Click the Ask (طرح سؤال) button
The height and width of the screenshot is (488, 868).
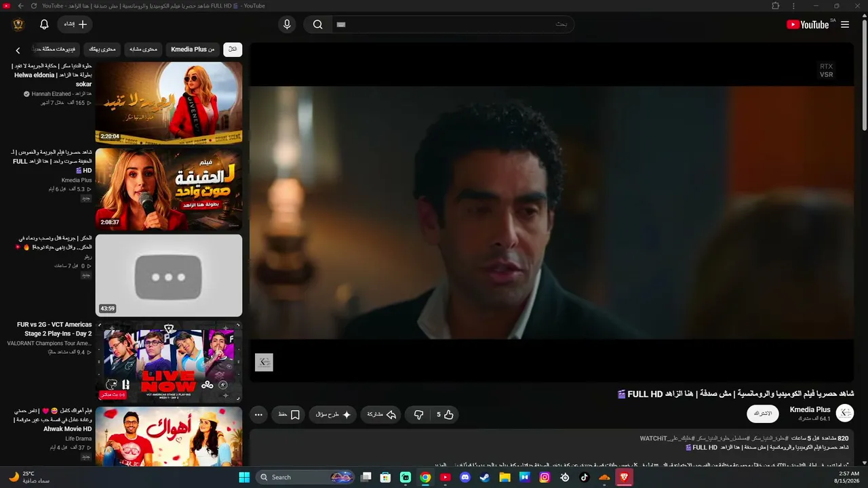click(x=334, y=415)
